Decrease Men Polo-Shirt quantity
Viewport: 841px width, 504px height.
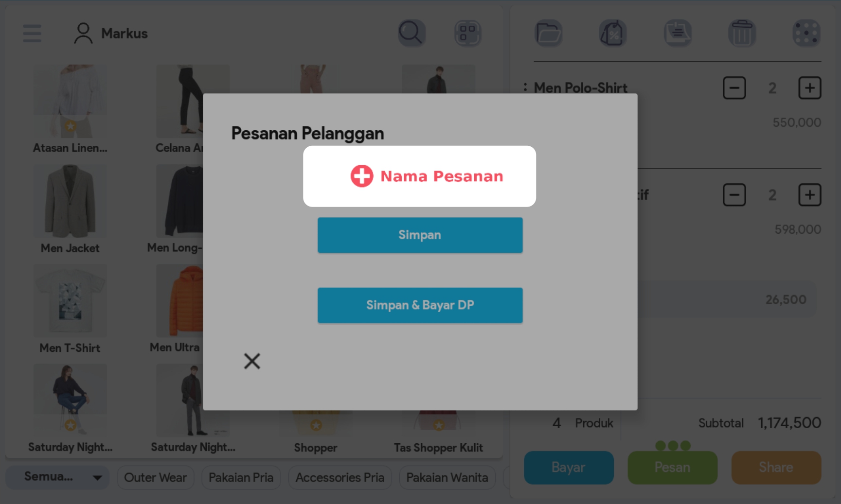734,88
